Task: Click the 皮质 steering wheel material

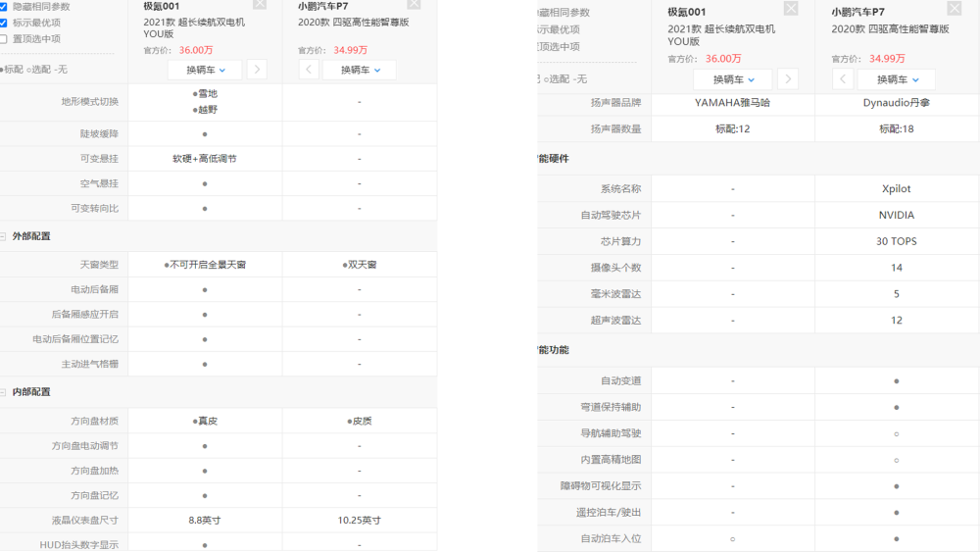Action: tap(360, 421)
